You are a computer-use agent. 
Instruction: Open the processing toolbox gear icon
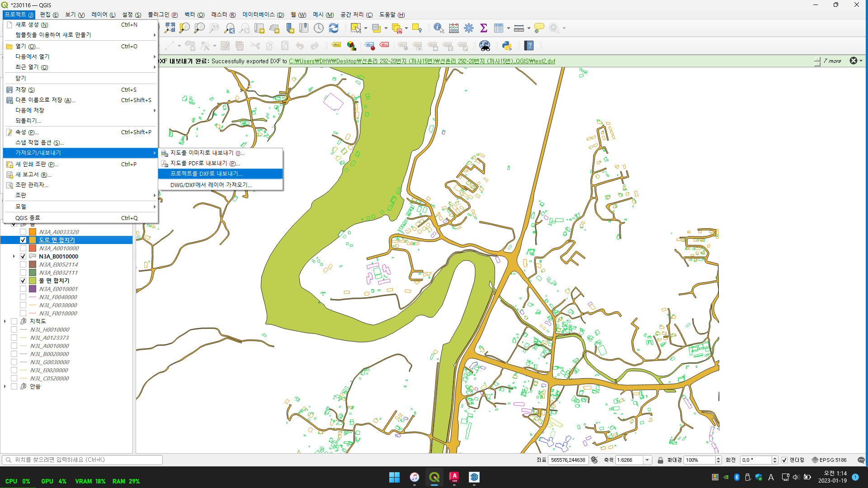(x=469, y=28)
